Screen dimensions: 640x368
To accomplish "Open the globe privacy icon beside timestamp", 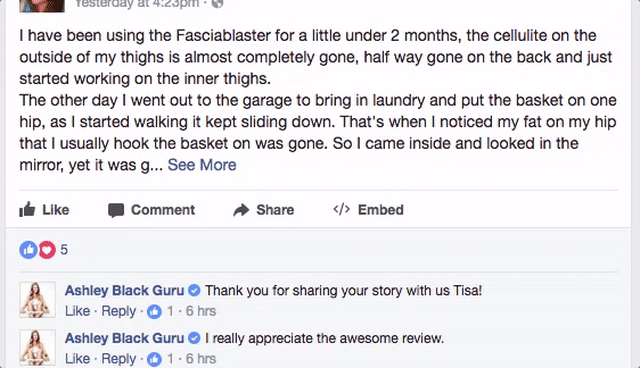I will (218, 3).
